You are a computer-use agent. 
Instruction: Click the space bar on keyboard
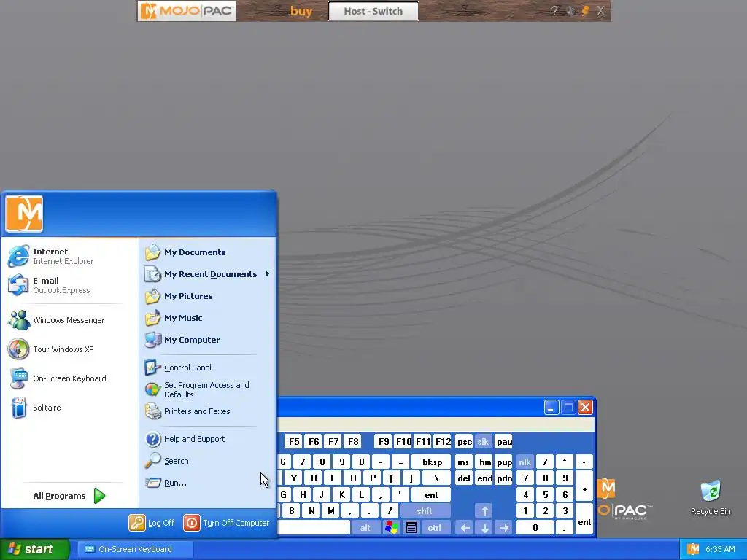(x=314, y=528)
